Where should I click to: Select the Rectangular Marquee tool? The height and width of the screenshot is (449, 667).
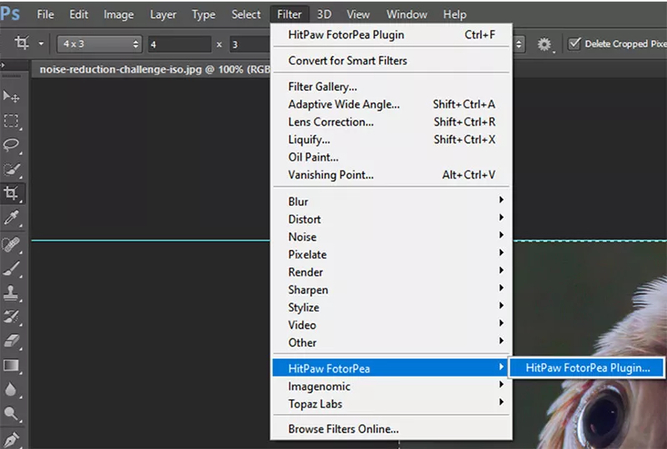click(12, 121)
